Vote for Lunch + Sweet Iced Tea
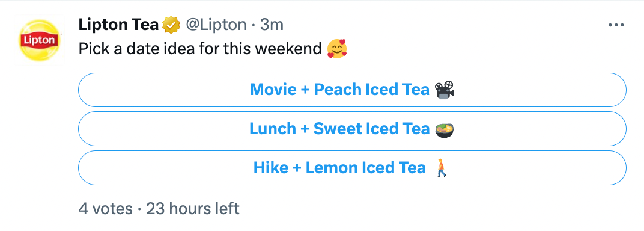The image size is (644, 231). click(x=352, y=129)
